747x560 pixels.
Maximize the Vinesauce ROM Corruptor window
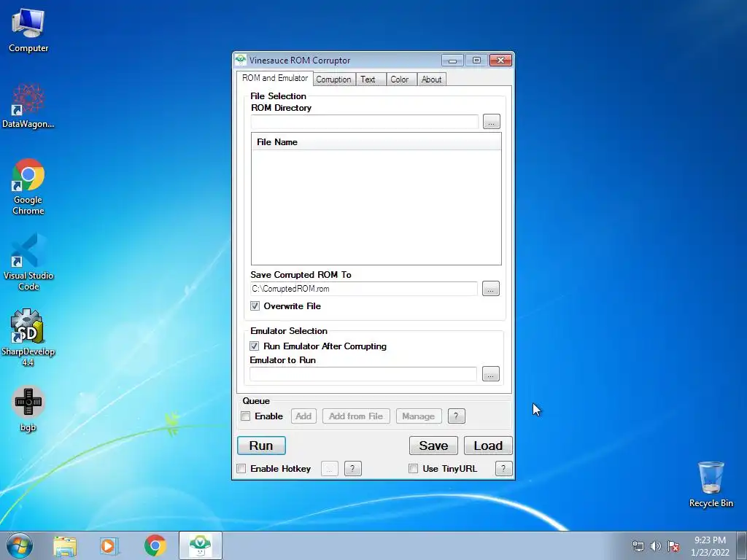tap(476, 61)
